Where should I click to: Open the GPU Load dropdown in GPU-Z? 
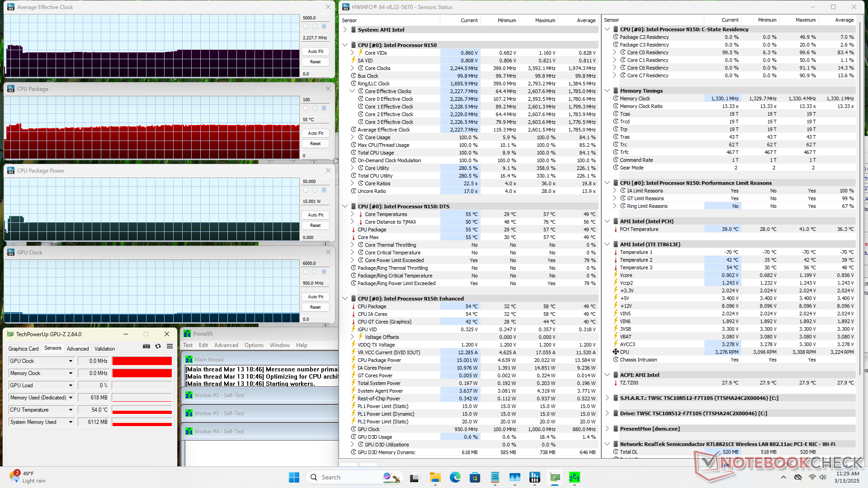(x=71, y=385)
